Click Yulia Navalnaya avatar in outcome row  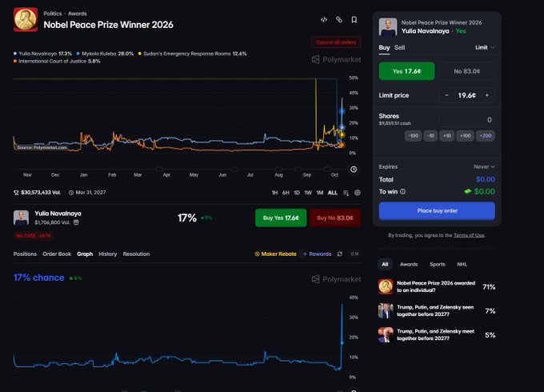(21, 218)
